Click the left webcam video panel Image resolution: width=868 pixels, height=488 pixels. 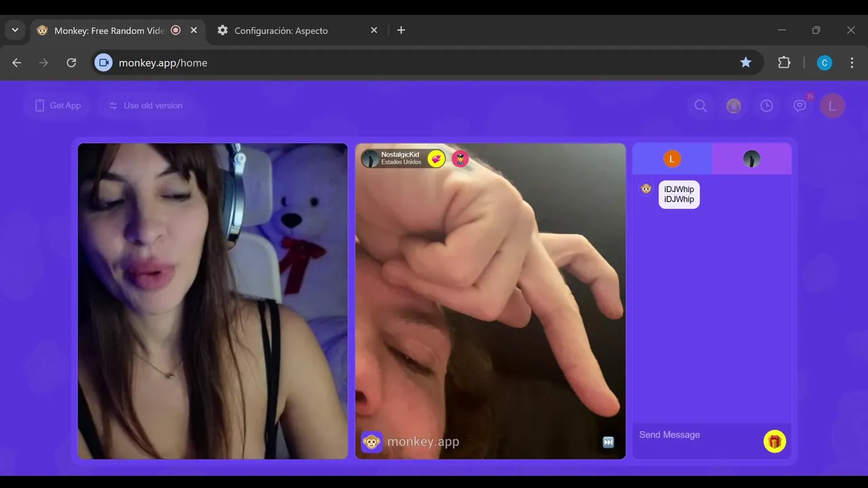tap(213, 301)
